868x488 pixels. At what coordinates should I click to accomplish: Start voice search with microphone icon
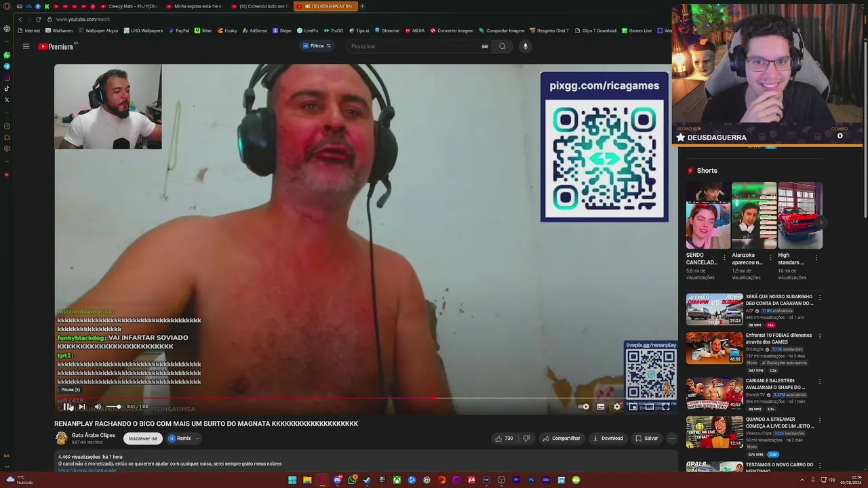pos(525,46)
